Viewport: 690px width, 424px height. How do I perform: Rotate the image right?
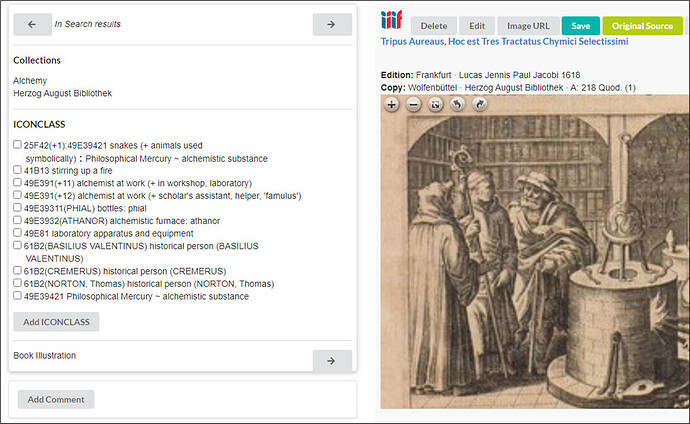pos(479,105)
